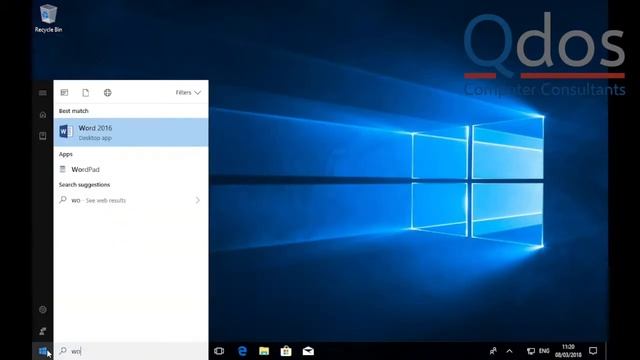Viewport: 640px width, 360px height.
Task: Open Settings gear in search sidebar
Action: [42, 309]
